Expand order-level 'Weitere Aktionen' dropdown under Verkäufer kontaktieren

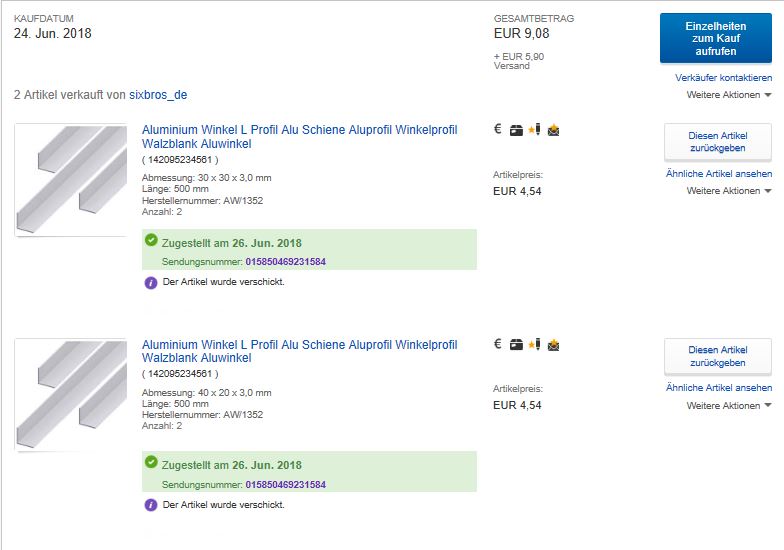[729, 95]
